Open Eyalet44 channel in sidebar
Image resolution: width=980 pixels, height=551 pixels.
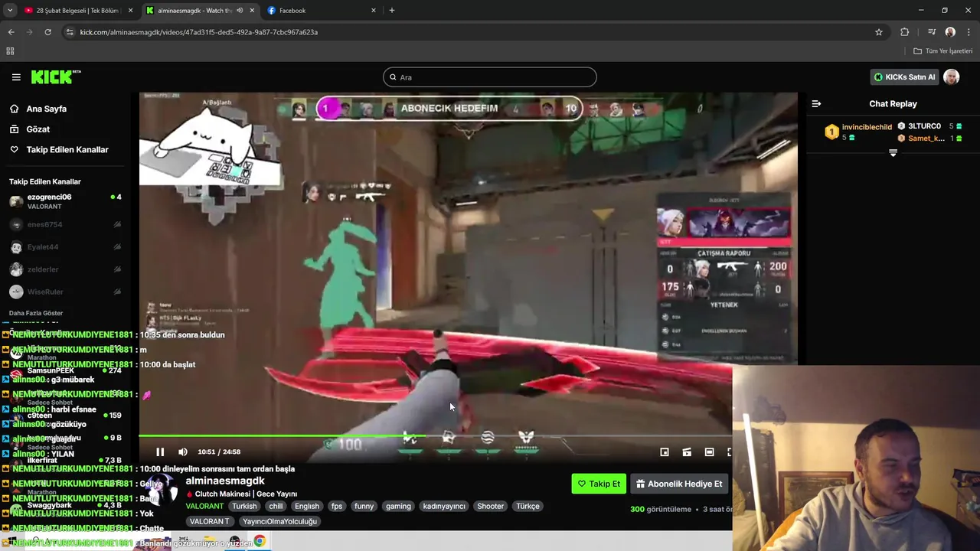click(65, 247)
